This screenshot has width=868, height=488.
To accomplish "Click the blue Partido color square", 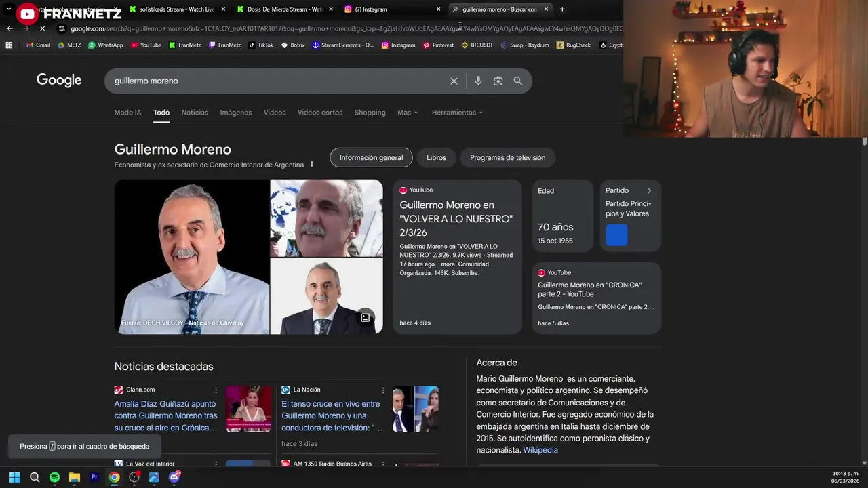I will click(x=616, y=235).
